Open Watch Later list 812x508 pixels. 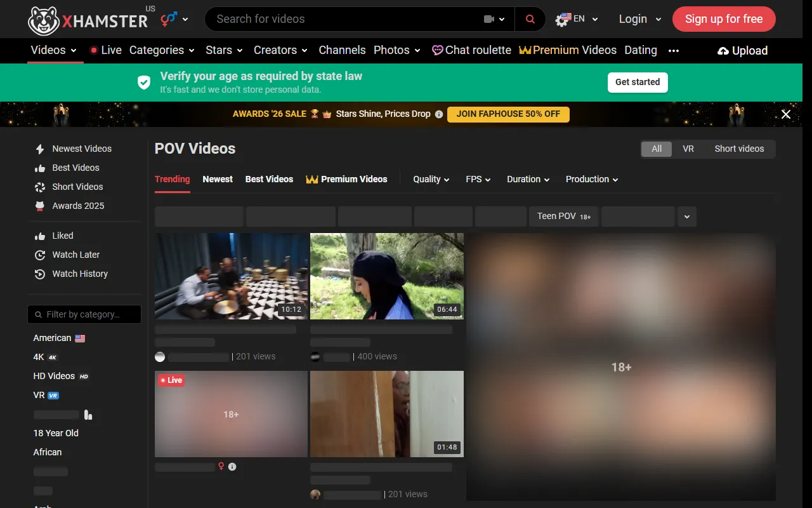[76, 255]
